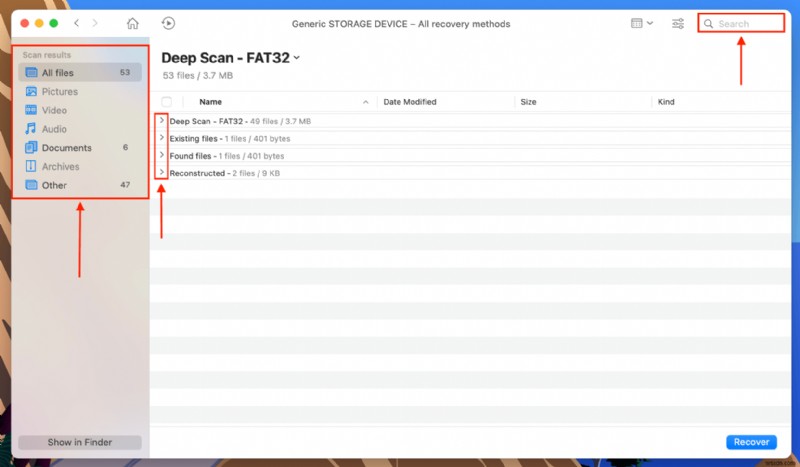Click the sort arrow in Name header
The width and height of the screenshot is (800, 467).
pos(365,102)
